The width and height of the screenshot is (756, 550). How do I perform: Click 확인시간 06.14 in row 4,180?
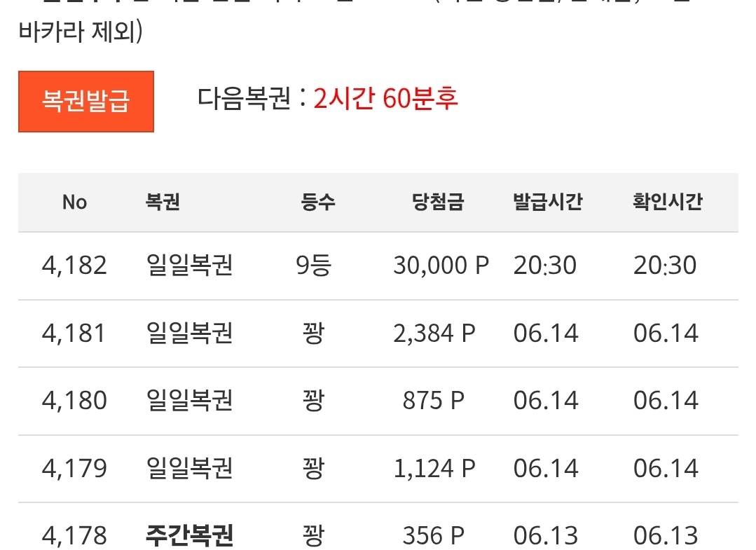[666, 401]
